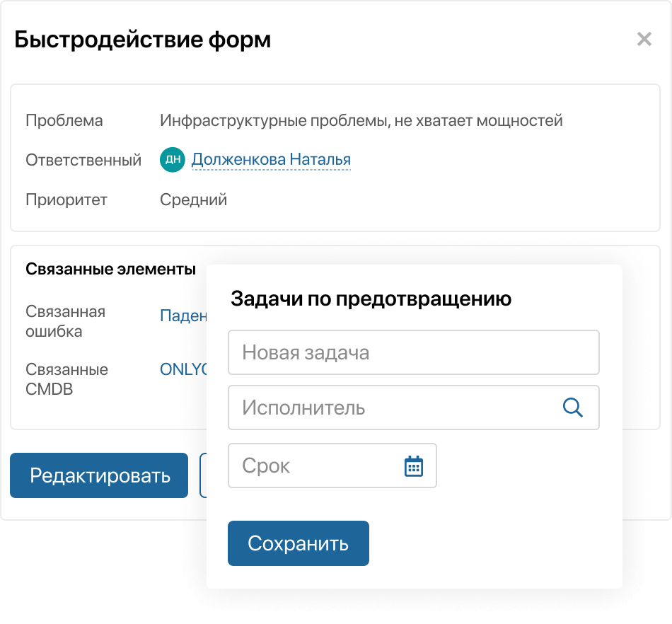Click the ДН avatar icon
Screen dimensions: 672x624
173,159
